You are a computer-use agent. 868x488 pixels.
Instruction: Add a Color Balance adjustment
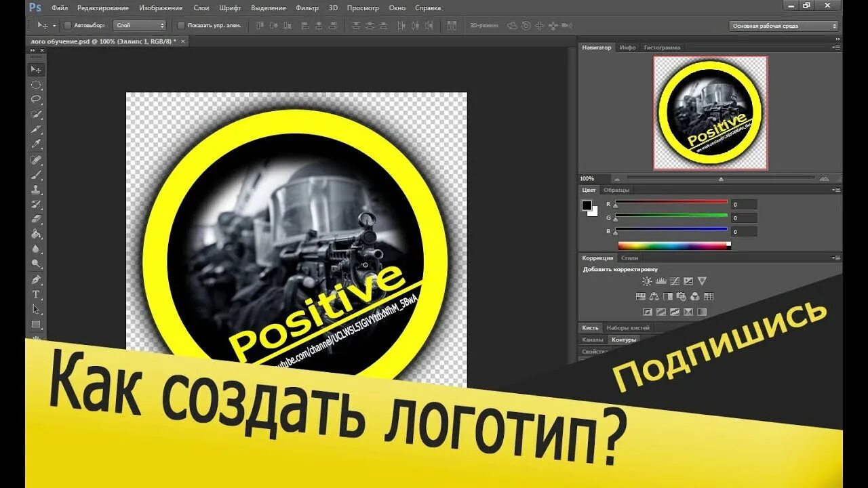click(x=654, y=296)
